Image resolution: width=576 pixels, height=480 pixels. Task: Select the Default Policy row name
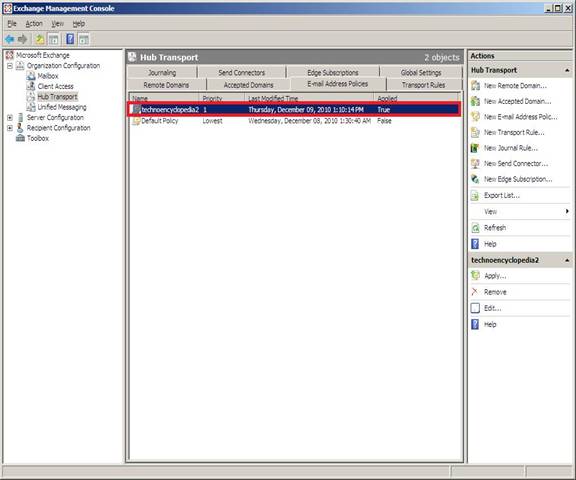point(159,121)
